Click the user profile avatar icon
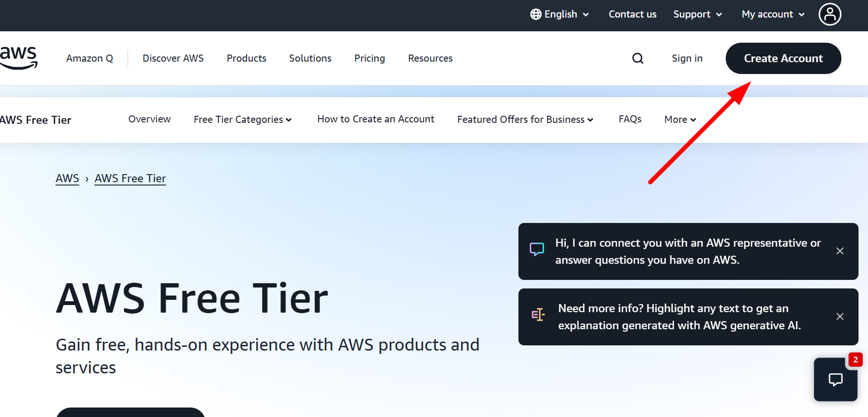This screenshot has width=868, height=417. (830, 14)
